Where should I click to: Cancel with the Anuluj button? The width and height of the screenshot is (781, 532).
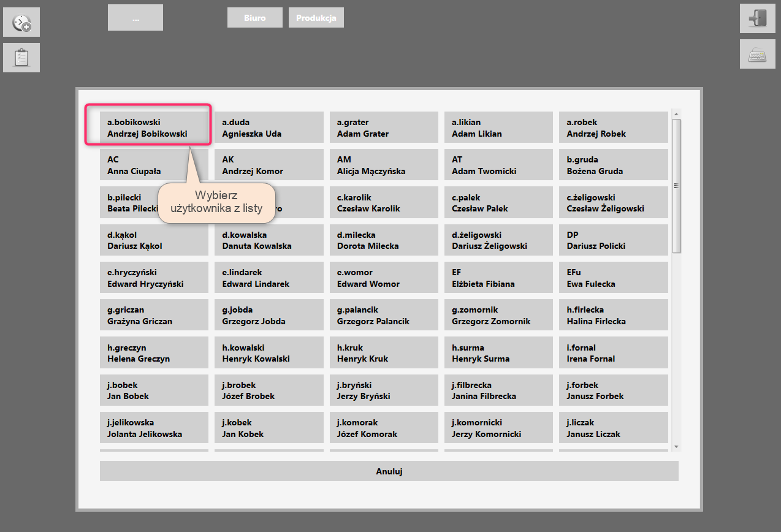tap(389, 471)
